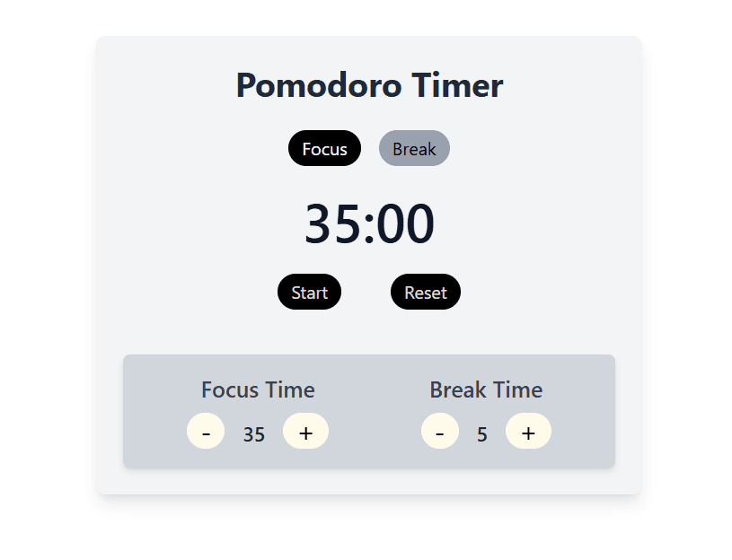Lower Focus Time by one minute
The height and width of the screenshot is (560, 732).
pyautogui.click(x=206, y=431)
